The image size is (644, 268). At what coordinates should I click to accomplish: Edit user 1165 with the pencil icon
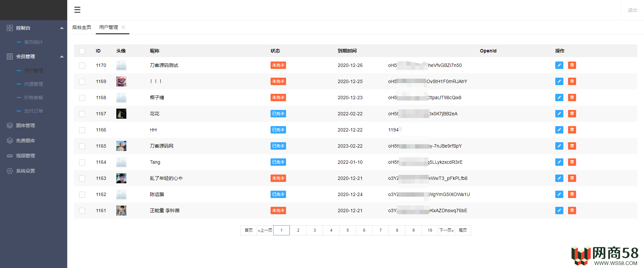click(559, 146)
